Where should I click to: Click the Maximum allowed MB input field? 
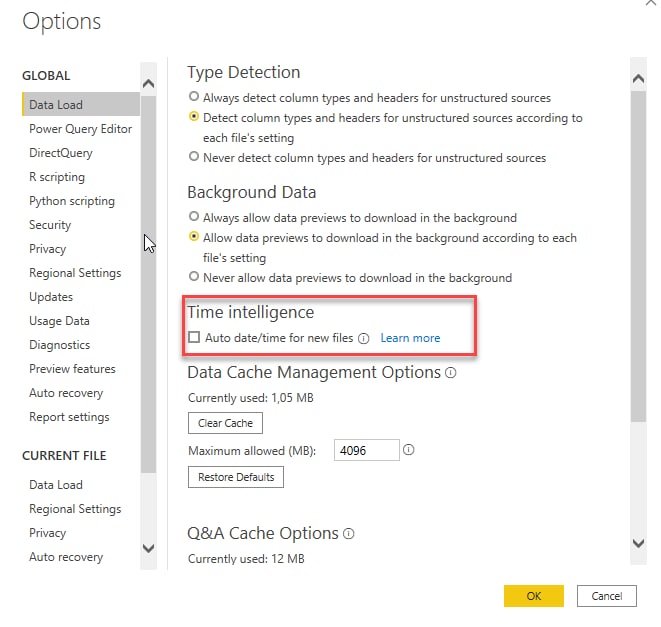click(367, 450)
